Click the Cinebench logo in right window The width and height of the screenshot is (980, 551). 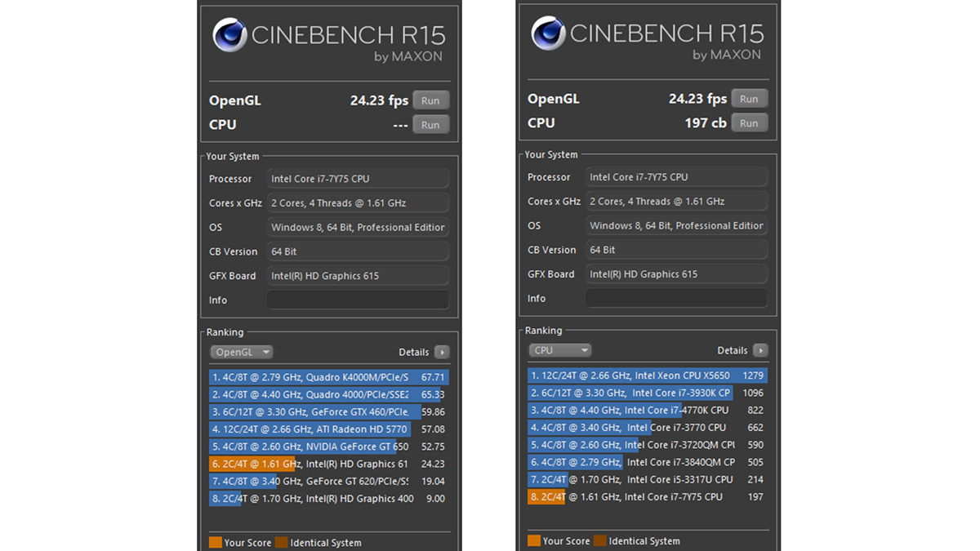(x=549, y=34)
